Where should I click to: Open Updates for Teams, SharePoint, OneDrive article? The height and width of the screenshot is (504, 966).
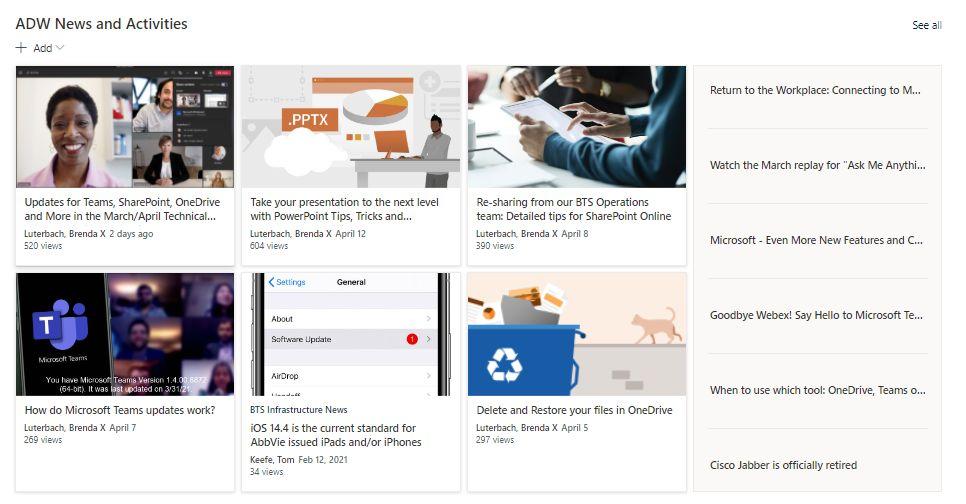[122, 209]
